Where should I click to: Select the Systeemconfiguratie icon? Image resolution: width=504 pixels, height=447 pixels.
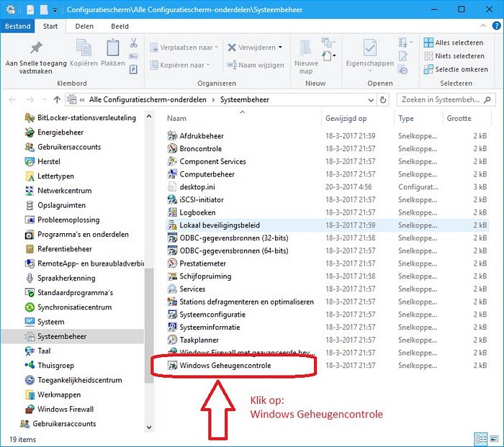click(x=172, y=315)
